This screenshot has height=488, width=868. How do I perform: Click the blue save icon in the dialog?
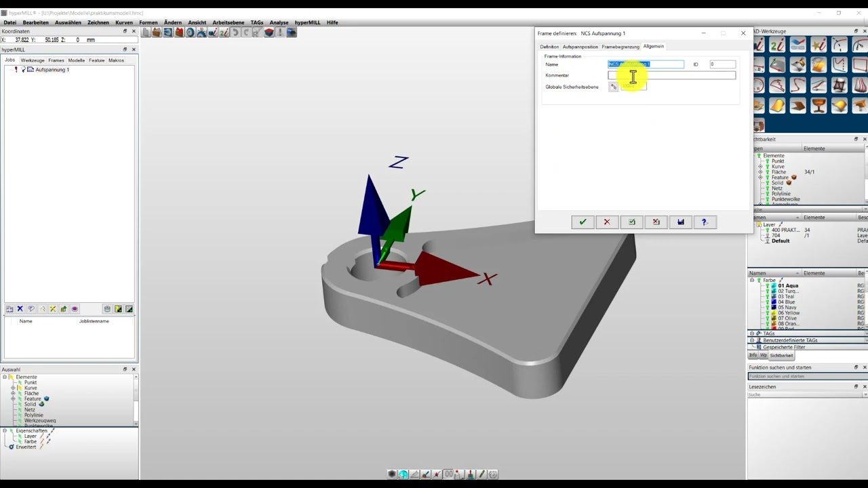(680, 222)
